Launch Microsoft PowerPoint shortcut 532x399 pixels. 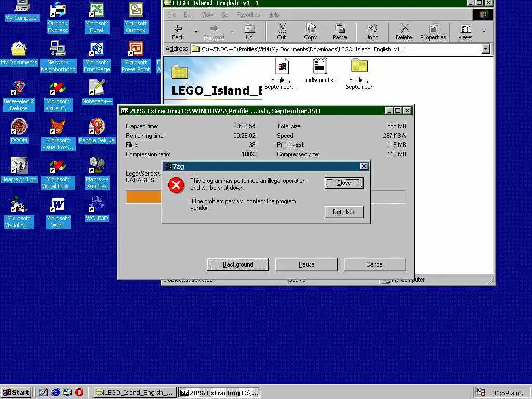136,56
